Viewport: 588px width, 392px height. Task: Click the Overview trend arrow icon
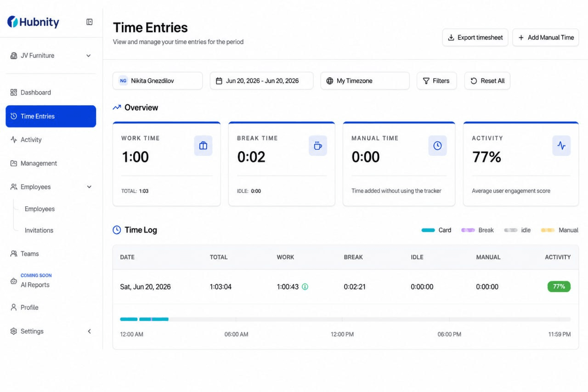click(x=117, y=108)
